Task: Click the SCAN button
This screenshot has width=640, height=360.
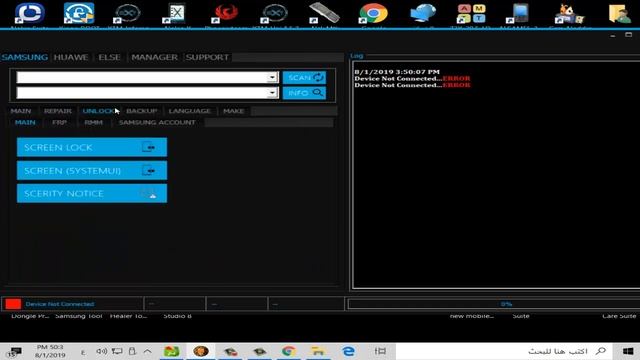Action: point(304,78)
